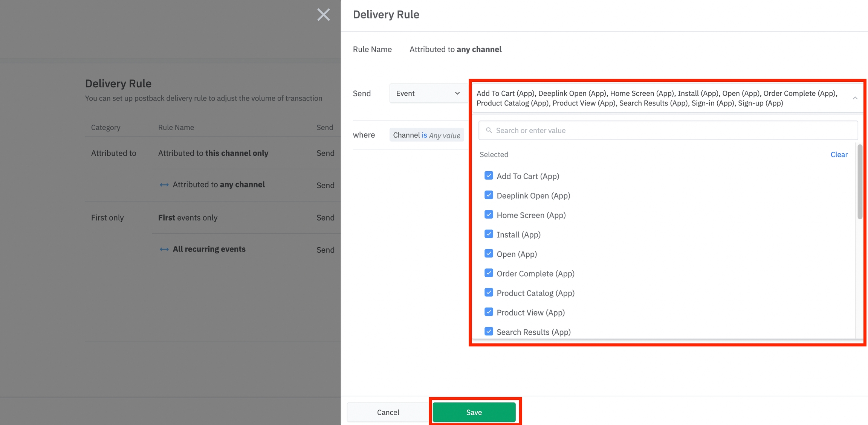The image size is (868, 425).
Task: Uncheck Deeplink Open (App)
Action: (x=489, y=195)
